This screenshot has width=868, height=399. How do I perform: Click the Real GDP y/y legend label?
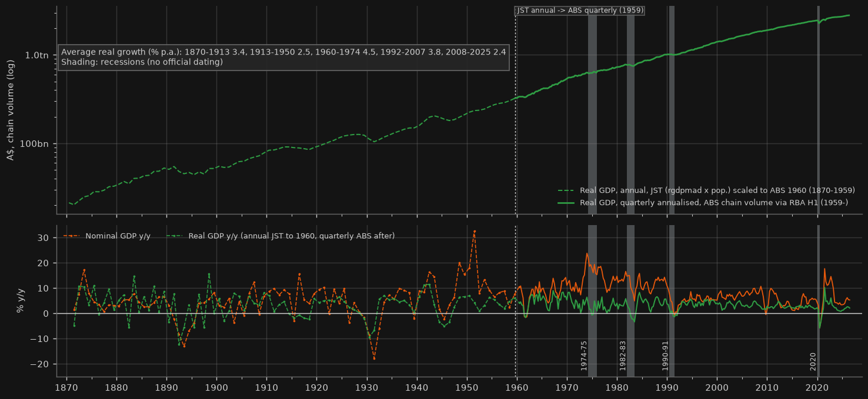tap(292, 236)
